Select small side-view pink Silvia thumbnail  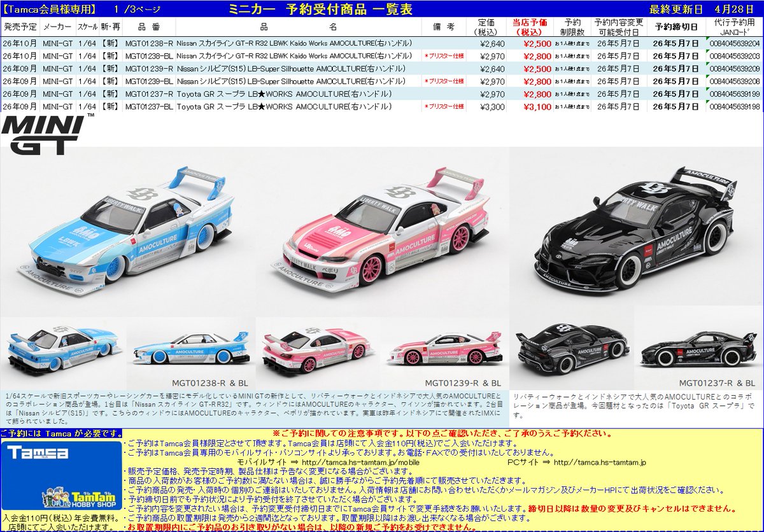(x=444, y=354)
